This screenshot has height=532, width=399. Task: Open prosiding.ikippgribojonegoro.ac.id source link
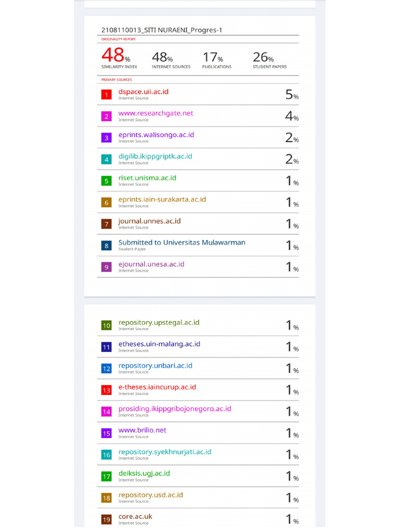[175, 409]
